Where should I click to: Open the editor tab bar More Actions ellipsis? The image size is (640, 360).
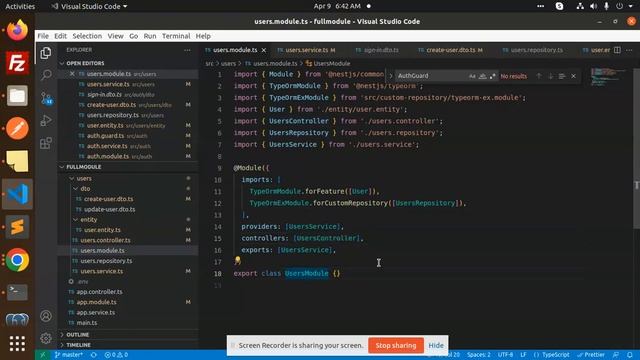point(629,50)
